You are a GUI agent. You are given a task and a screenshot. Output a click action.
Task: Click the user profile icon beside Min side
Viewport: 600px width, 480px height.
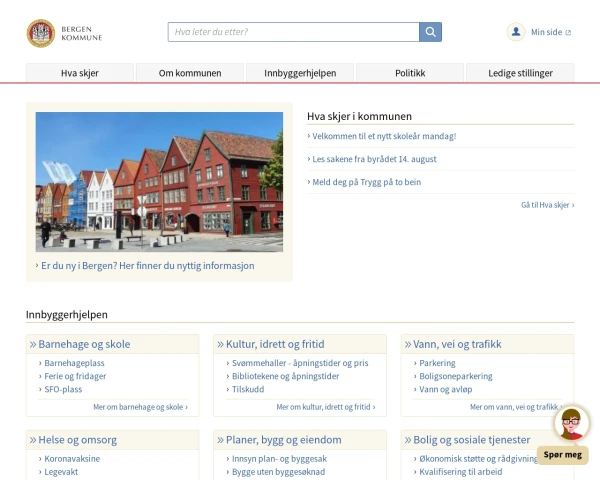click(x=516, y=32)
